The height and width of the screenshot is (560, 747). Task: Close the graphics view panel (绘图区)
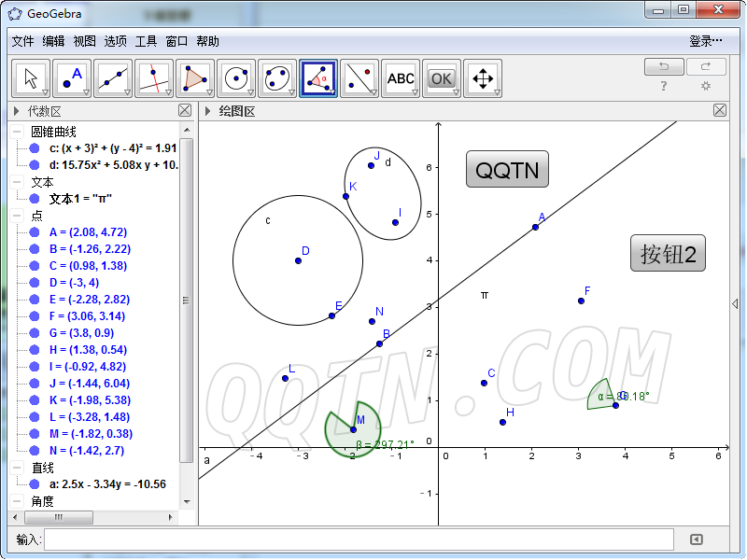720,110
